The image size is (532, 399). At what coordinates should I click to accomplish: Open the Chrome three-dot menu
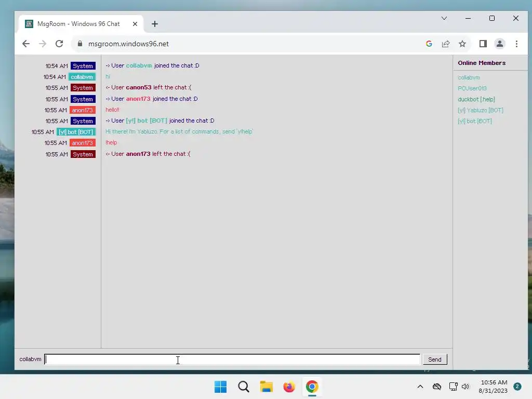coord(516,44)
